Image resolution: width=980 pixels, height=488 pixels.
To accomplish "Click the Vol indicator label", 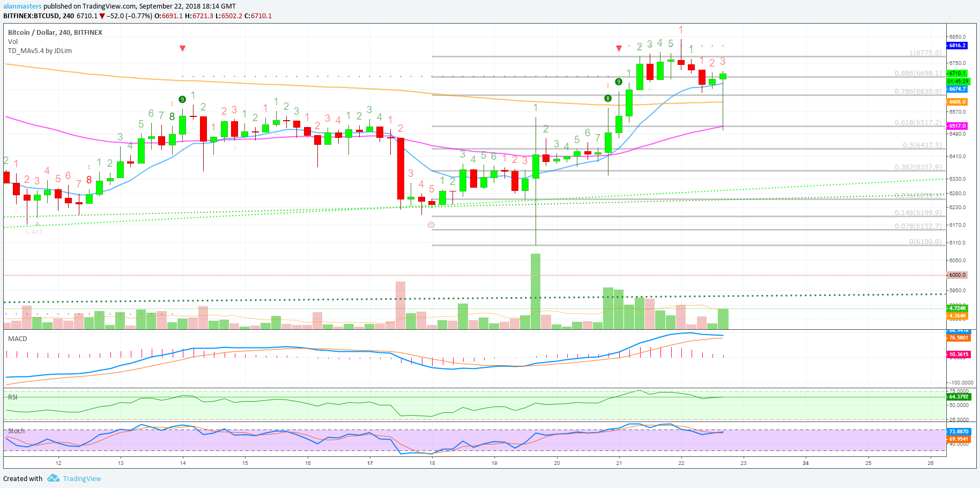I will [x=13, y=42].
